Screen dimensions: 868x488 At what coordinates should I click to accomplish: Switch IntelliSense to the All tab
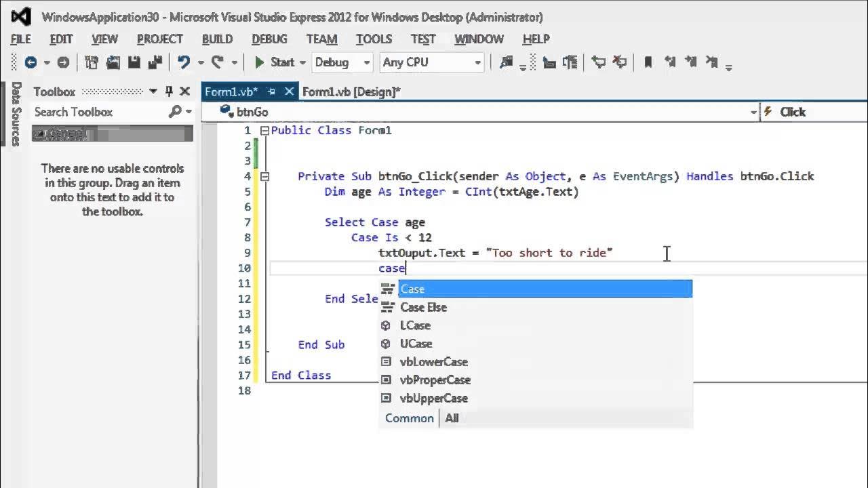coord(452,418)
